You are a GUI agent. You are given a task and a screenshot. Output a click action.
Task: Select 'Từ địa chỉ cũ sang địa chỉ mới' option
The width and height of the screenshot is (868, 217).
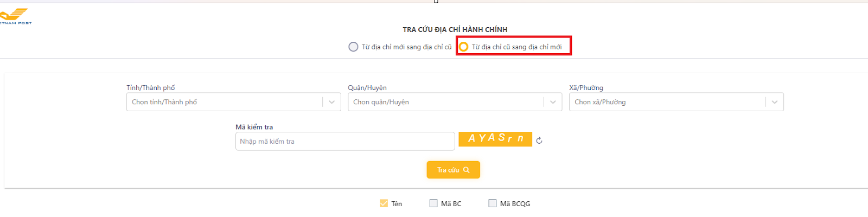464,47
